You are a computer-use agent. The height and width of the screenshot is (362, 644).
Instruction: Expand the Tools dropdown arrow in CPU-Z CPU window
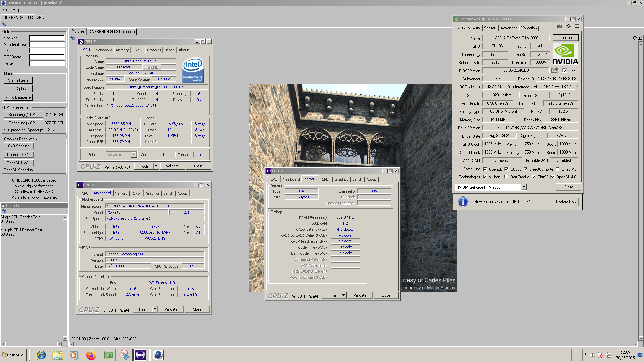(156, 166)
